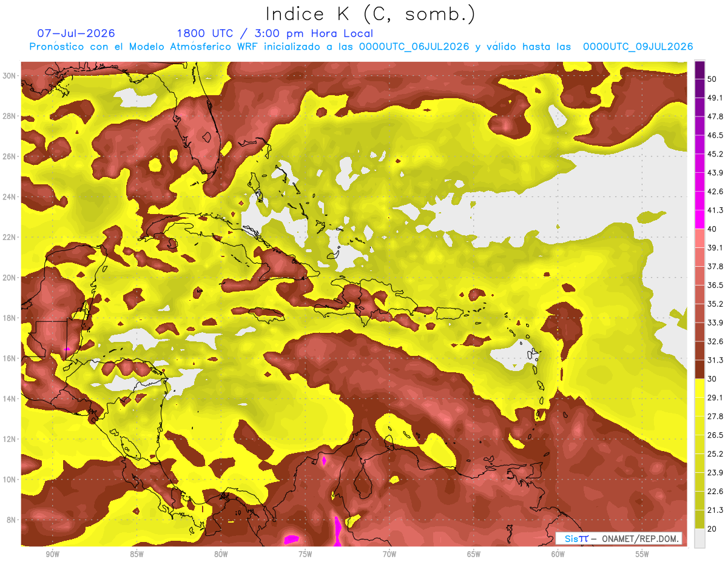This screenshot has width=728, height=562.
Task: Select the 8N latitude label
Action: tap(12, 520)
